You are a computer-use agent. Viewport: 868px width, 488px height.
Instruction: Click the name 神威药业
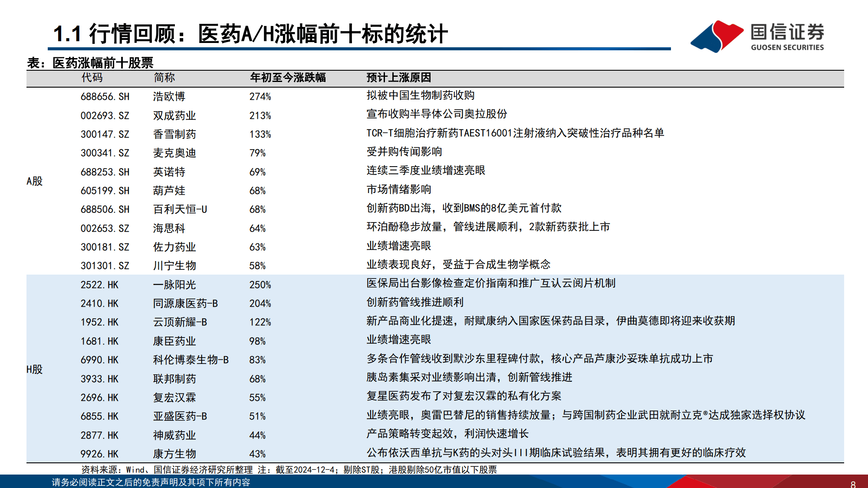[174, 435]
